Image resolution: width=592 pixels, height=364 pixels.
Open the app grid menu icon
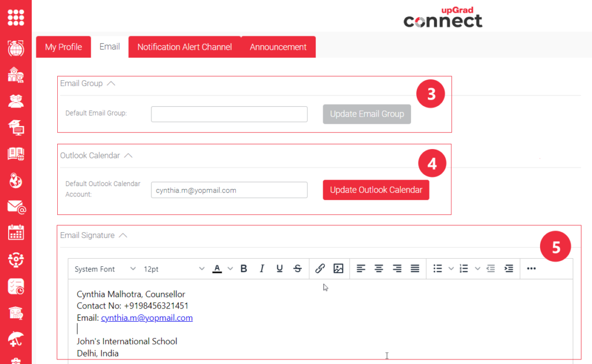(x=16, y=16)
